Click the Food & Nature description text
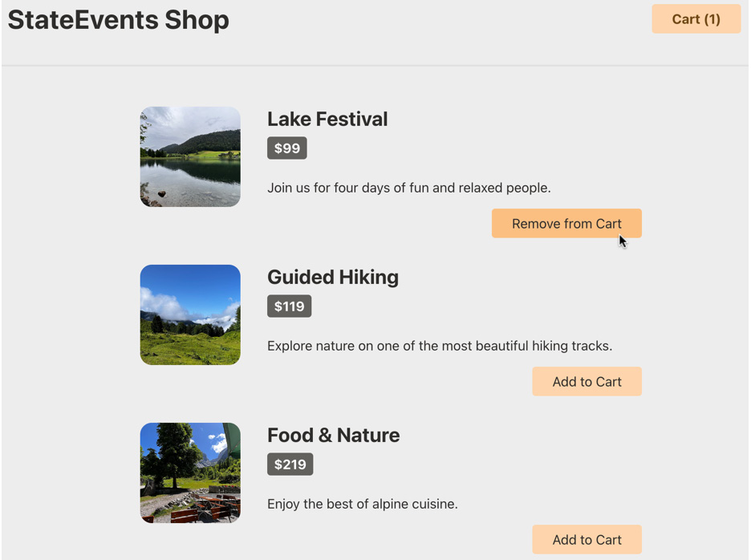751x560 pixels. coord(362,505)
